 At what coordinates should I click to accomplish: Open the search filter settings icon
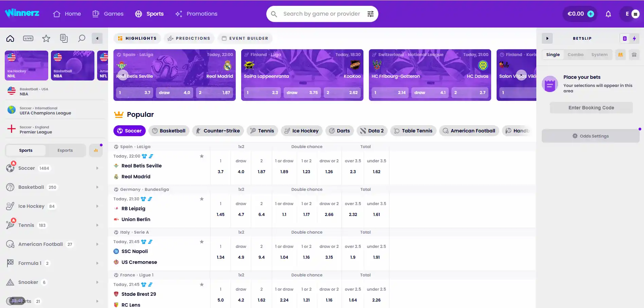[371, 14]
